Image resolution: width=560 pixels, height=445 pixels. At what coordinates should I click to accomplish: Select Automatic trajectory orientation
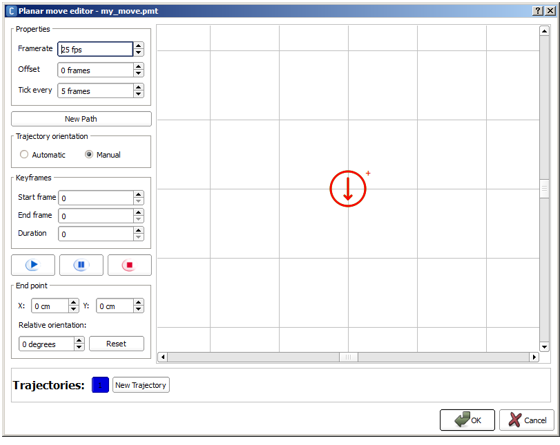(24, 154)
